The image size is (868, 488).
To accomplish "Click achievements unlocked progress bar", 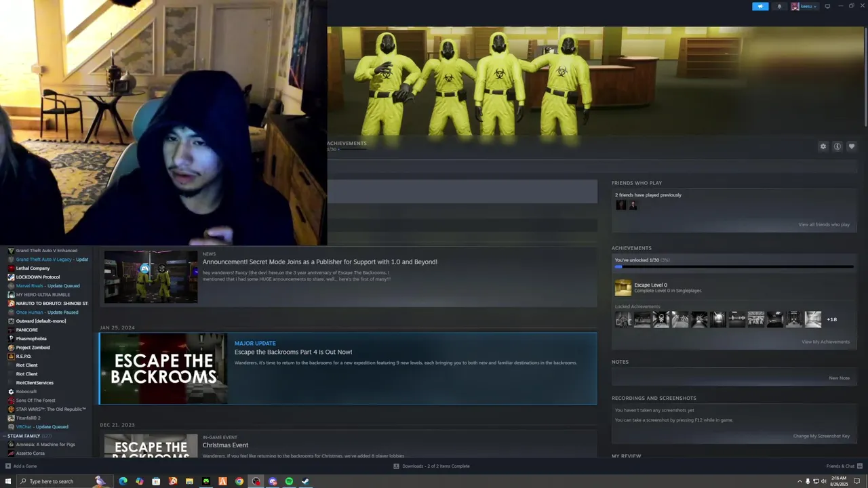I will [x=734, y=266].
